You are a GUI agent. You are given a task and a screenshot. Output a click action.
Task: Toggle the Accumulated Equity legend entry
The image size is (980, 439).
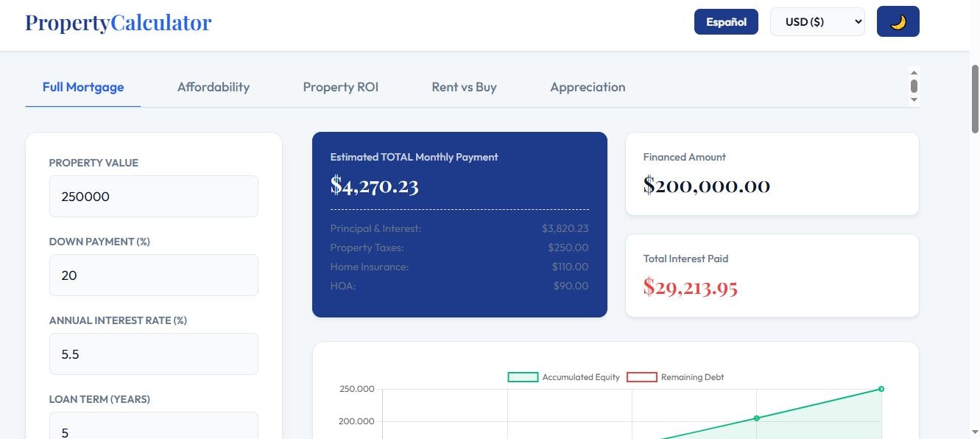[x=563, y=376]
